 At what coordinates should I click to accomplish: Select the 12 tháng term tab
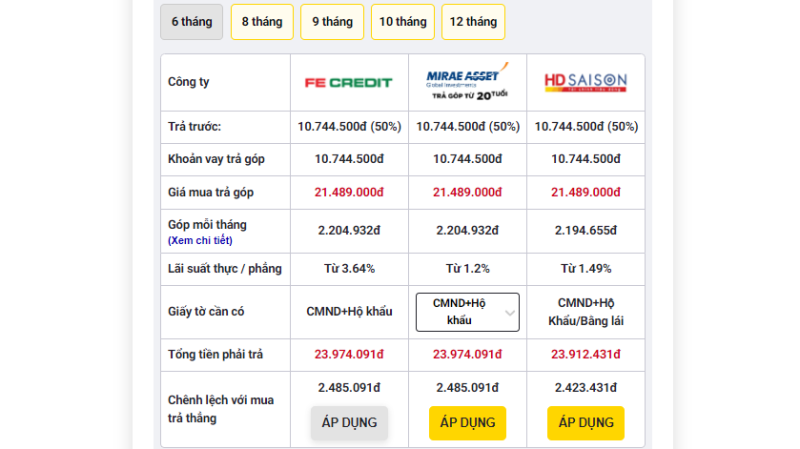click(x=473, y=22)
